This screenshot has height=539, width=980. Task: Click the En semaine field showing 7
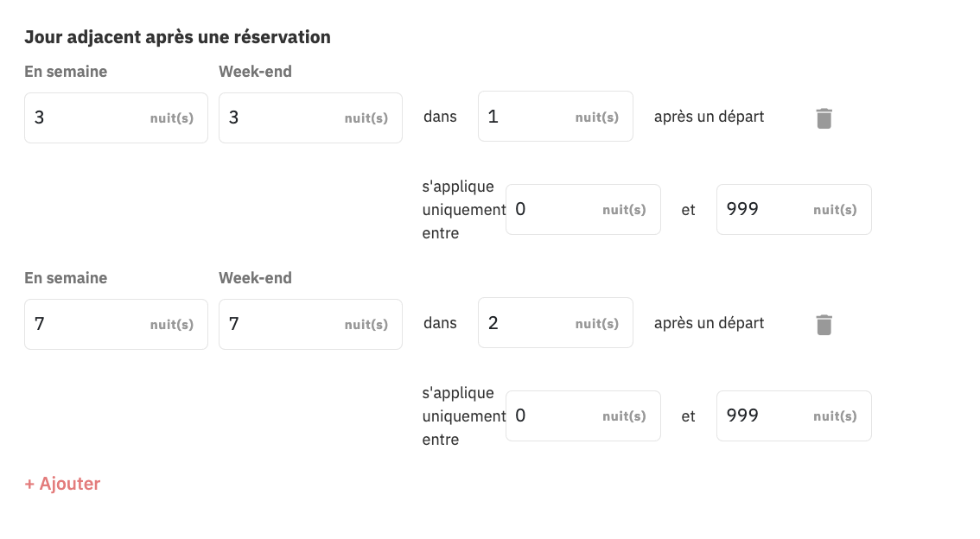click(117, 324)
